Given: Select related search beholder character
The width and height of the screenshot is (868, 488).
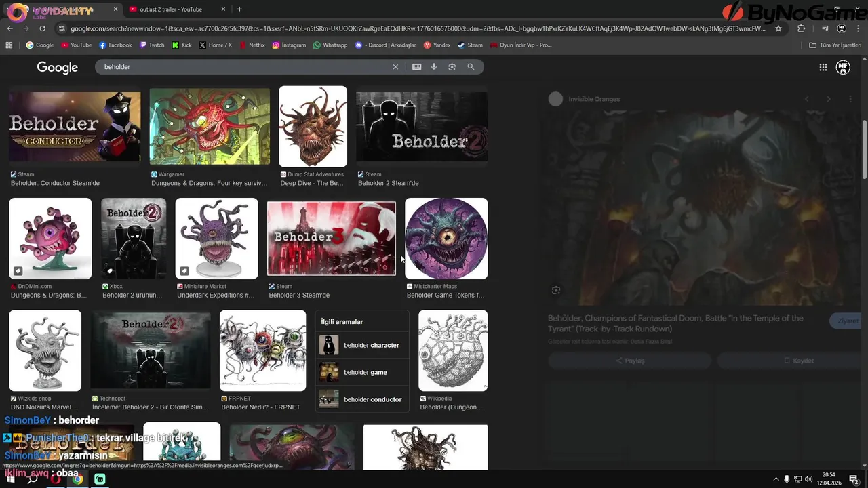Looking at the screenshot, I should pyautogui.click(x=362, y=345).
